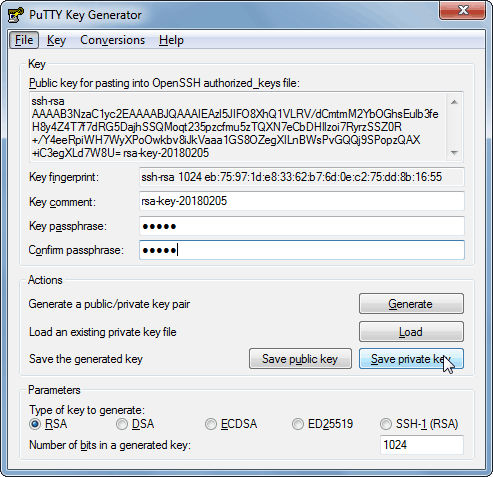
Task: Click the PuTTY Key Generator title bar icon
Action: click(15, 15)
